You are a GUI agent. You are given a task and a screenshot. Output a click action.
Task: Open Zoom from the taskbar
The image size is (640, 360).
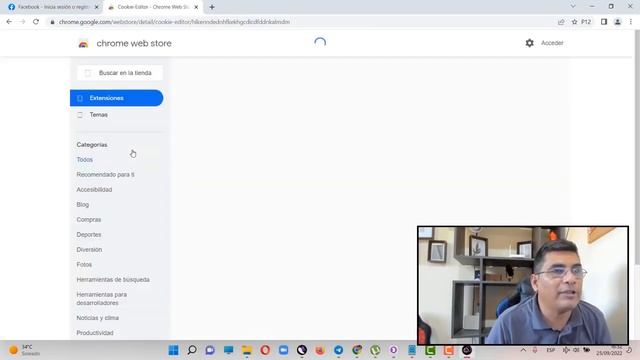coord(283,350)
